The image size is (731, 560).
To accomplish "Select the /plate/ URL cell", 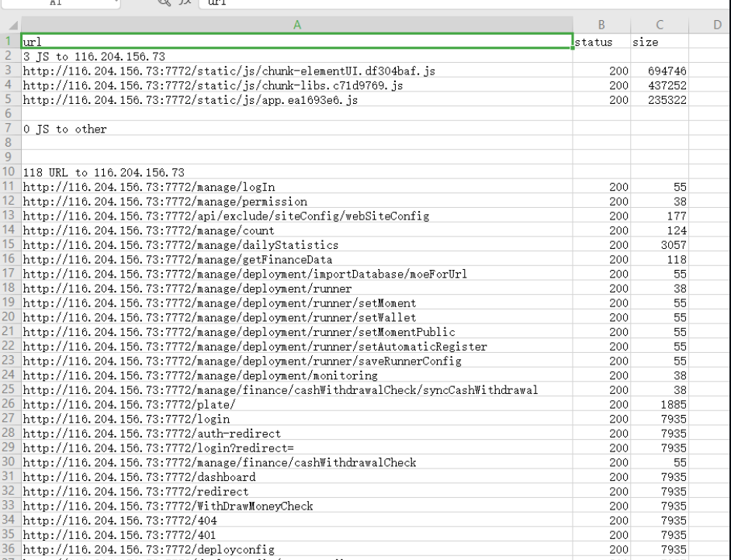I will click(x=297, y=404).
